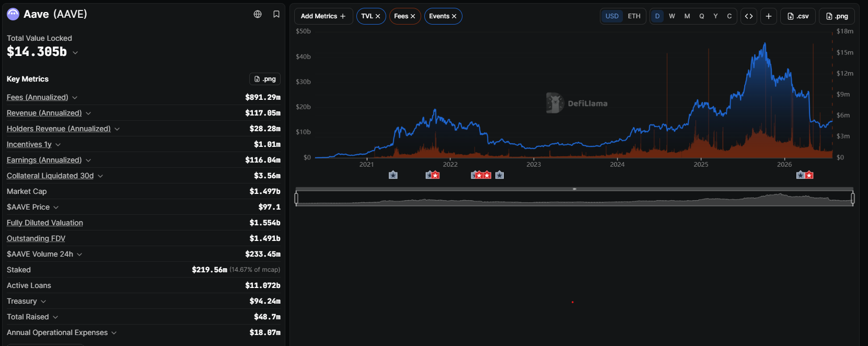
Task: Click the Outstanding FDV label
Action: coord(36,238)
